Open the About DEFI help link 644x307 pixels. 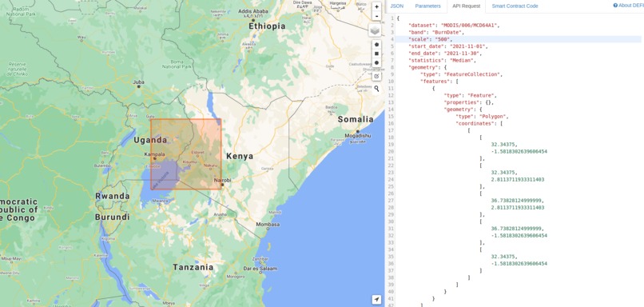[628, 6]
